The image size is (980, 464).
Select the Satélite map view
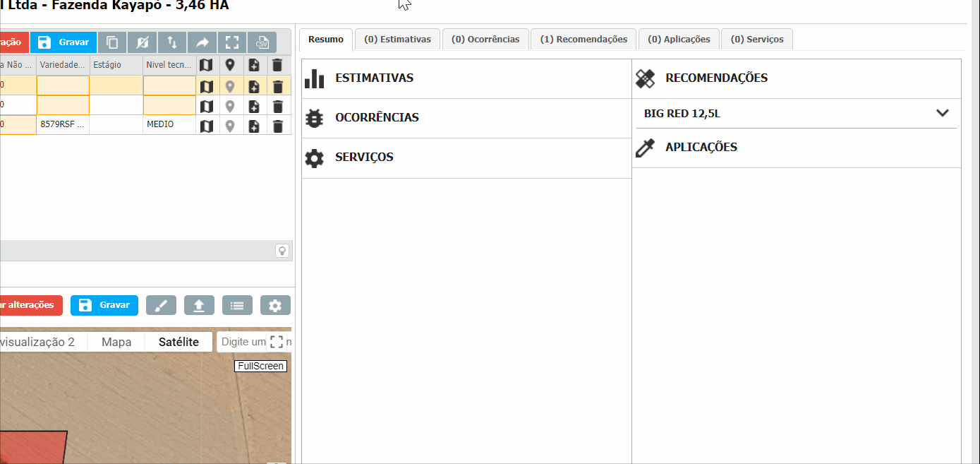[179, 342]
